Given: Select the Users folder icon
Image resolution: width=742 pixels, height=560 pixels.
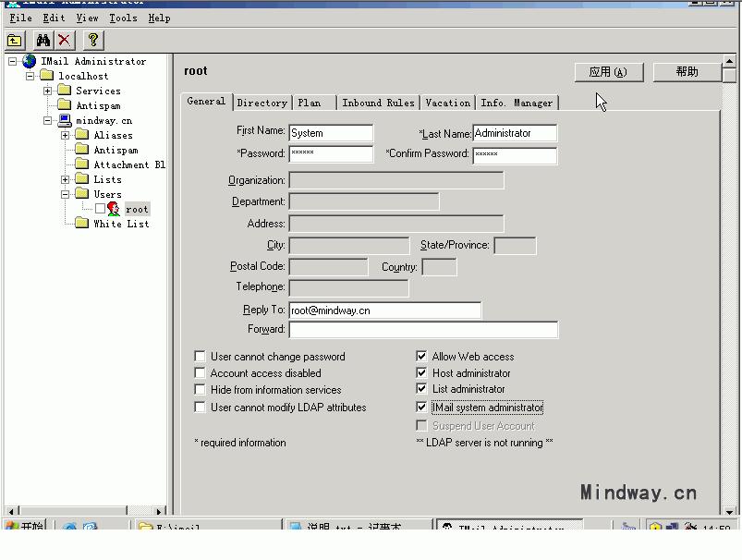Looking at the screenshot, I should [x=82, y=194].
